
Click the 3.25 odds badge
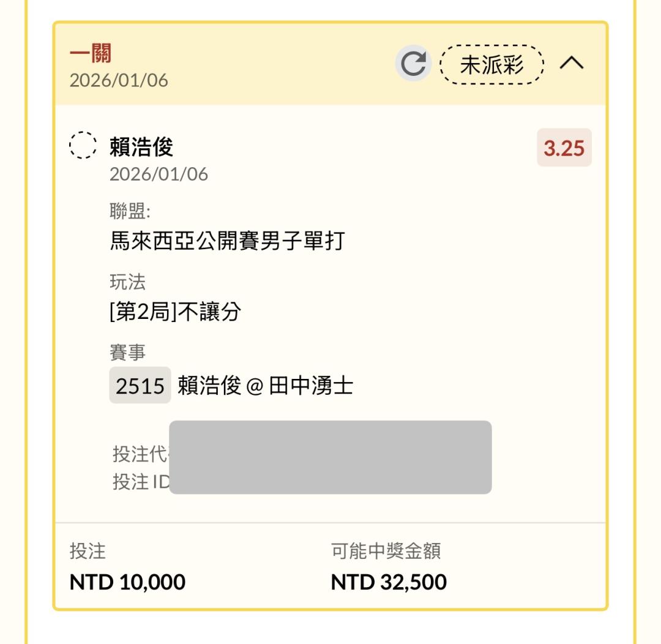click(564, 148)
